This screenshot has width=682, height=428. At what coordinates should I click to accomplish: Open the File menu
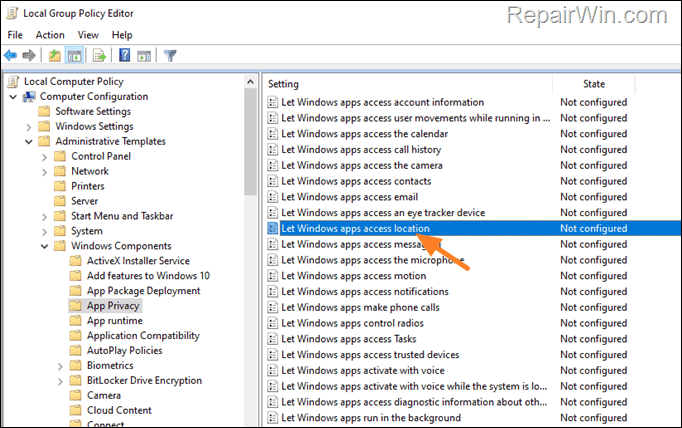point(15,35)
